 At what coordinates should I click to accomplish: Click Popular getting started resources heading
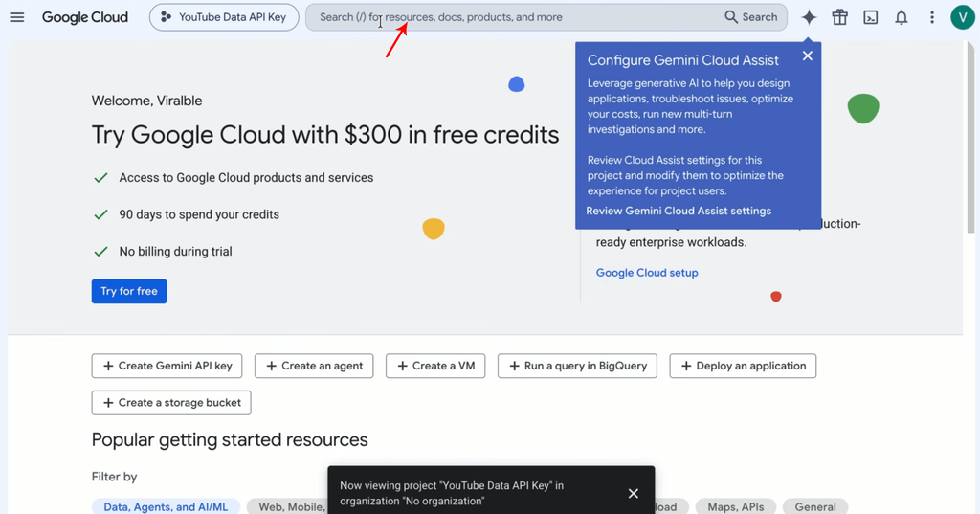point(230,439)
